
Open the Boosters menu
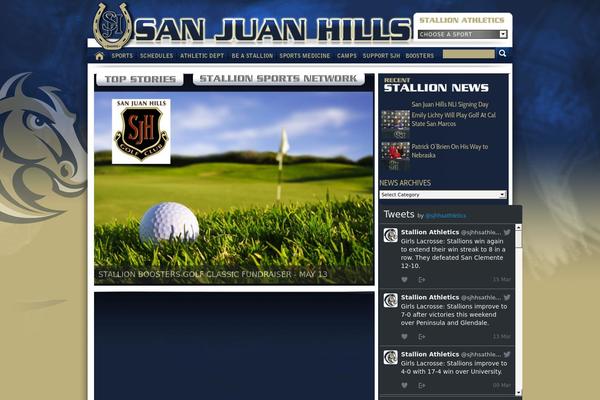pyautogui.click(x=420, y=56)
